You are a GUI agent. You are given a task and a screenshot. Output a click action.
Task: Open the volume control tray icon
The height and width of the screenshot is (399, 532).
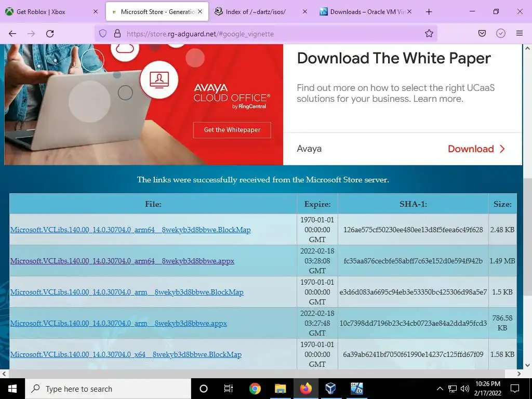pyautogui.click(x=465, y=389)
